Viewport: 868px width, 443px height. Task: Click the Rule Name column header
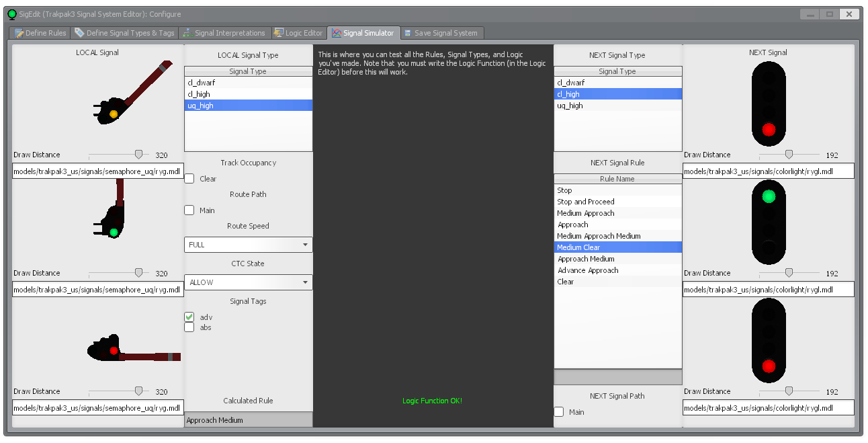coord(618,179)
